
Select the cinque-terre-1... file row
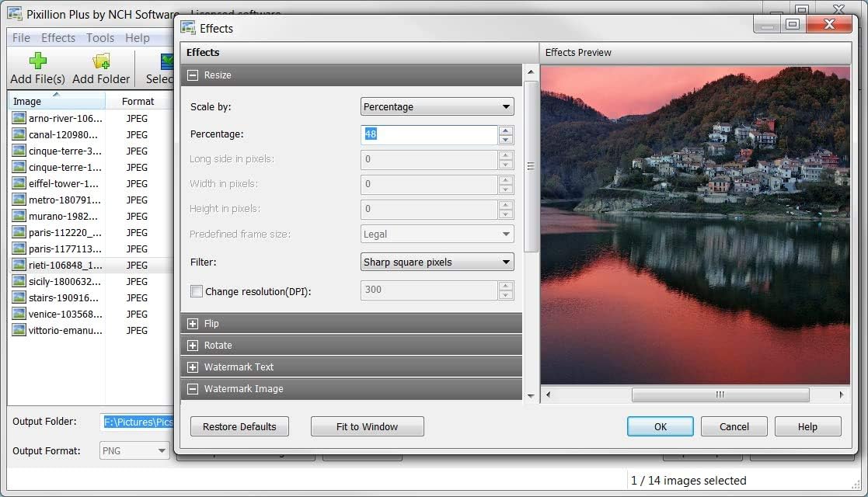[92, 167]
